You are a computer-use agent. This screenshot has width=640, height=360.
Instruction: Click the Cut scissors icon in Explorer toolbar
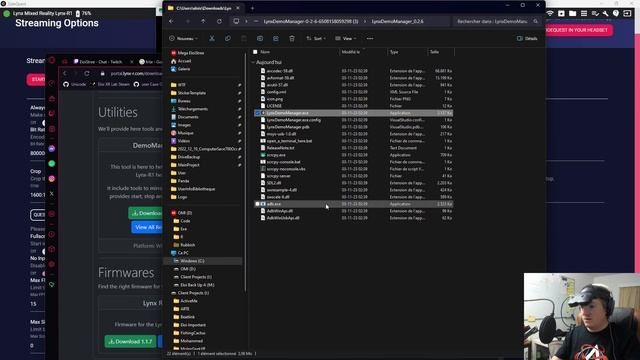212,38
